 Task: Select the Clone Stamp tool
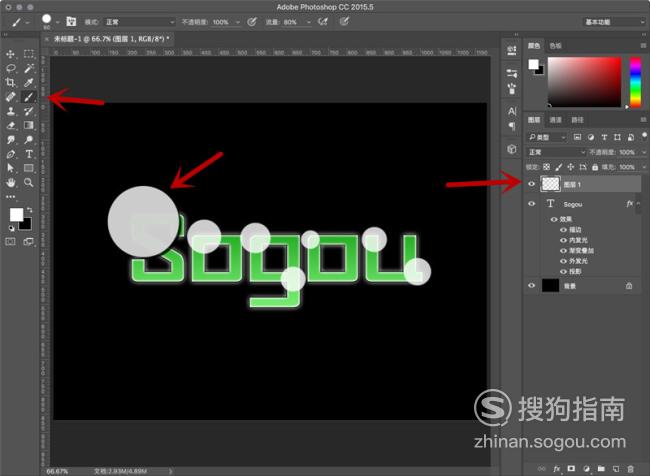point(11,111)
